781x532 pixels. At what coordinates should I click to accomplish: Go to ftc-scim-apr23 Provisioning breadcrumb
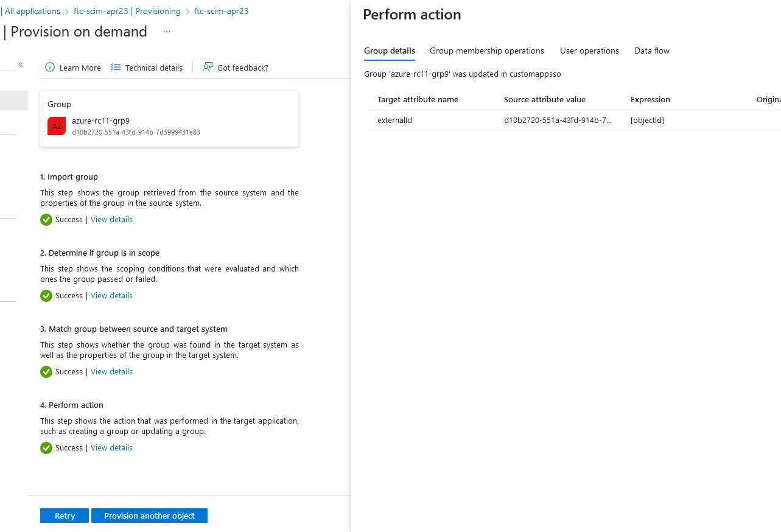(127, 11)
